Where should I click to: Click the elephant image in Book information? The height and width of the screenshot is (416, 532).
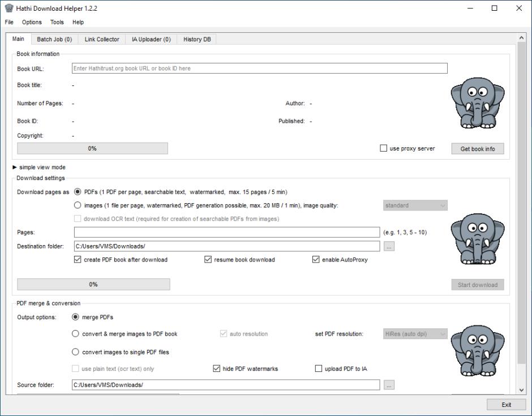(477, 103)
